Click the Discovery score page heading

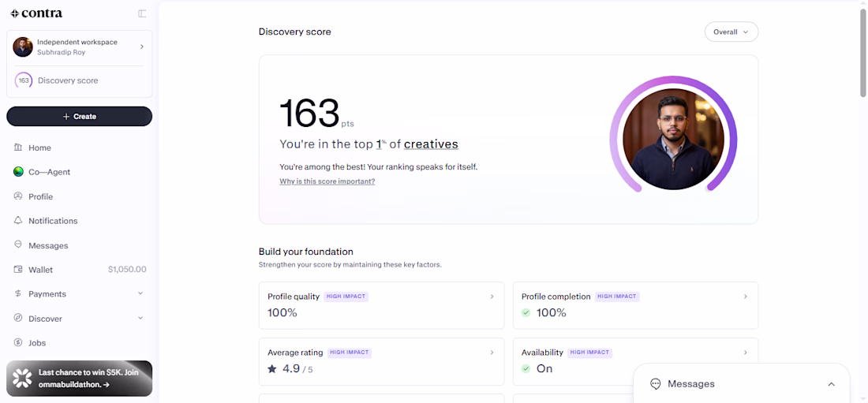point(295,32)
